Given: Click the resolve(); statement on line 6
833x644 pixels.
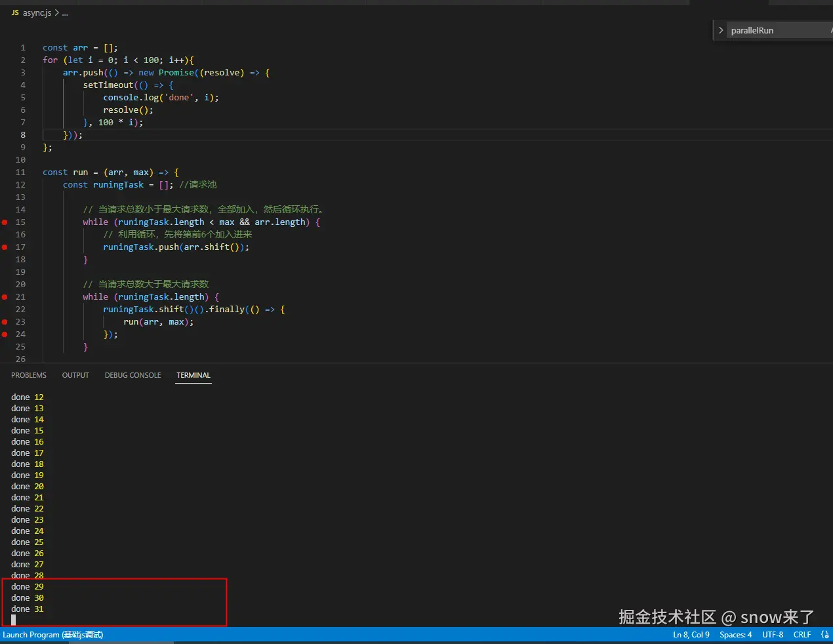Looking at the screenshot, I should (128, 110).
